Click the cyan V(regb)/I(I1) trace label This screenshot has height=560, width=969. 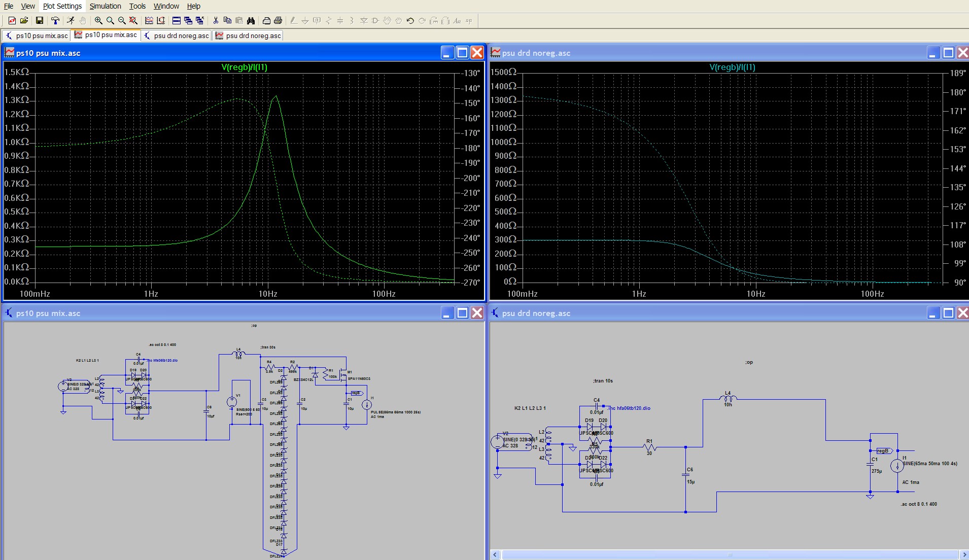coord(732,67)
